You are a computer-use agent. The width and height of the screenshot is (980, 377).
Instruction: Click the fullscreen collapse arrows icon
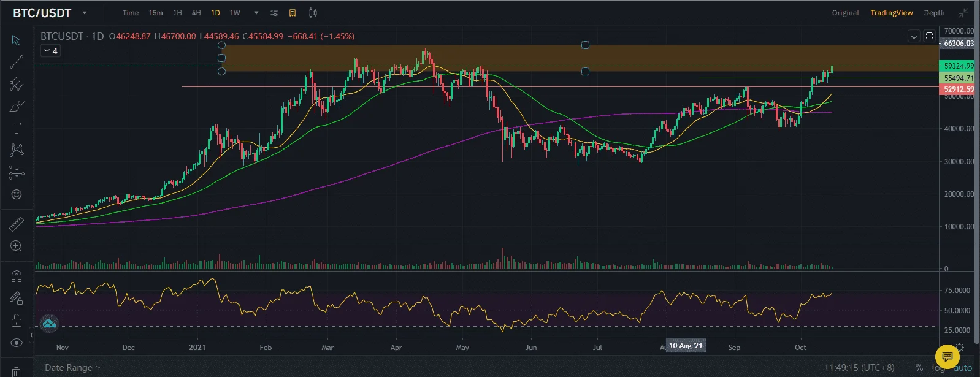pyautogui.click(x=963, y=13)
